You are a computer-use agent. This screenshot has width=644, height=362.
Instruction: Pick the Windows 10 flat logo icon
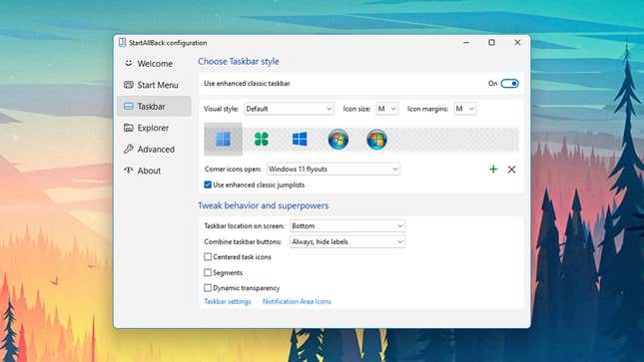pyautogui.click(x=300, y=140)
